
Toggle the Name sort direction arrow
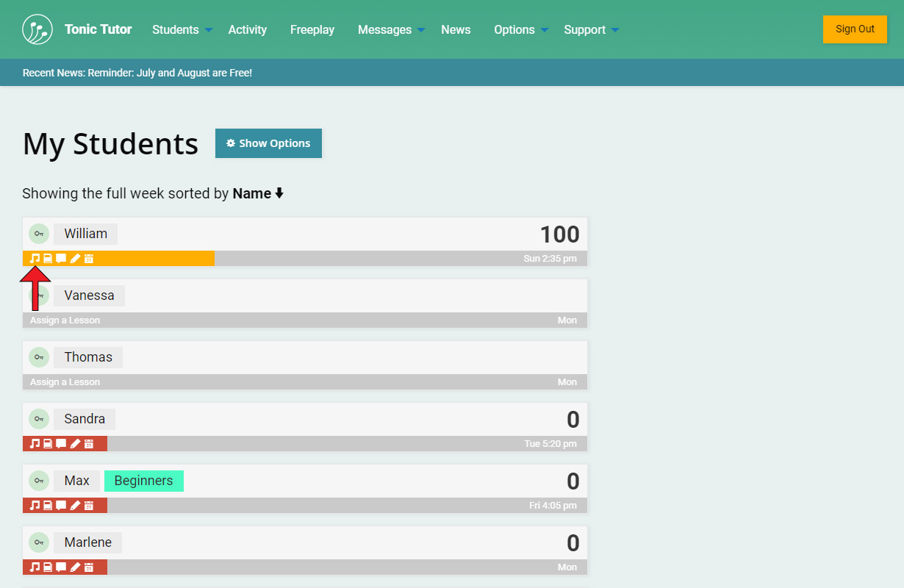point(279,194)
